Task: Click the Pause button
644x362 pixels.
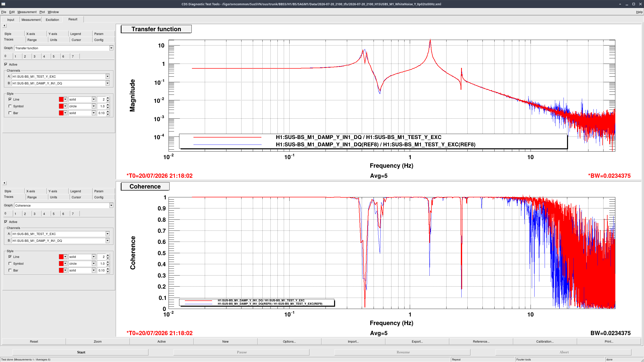Action: (x=242, y=352)
